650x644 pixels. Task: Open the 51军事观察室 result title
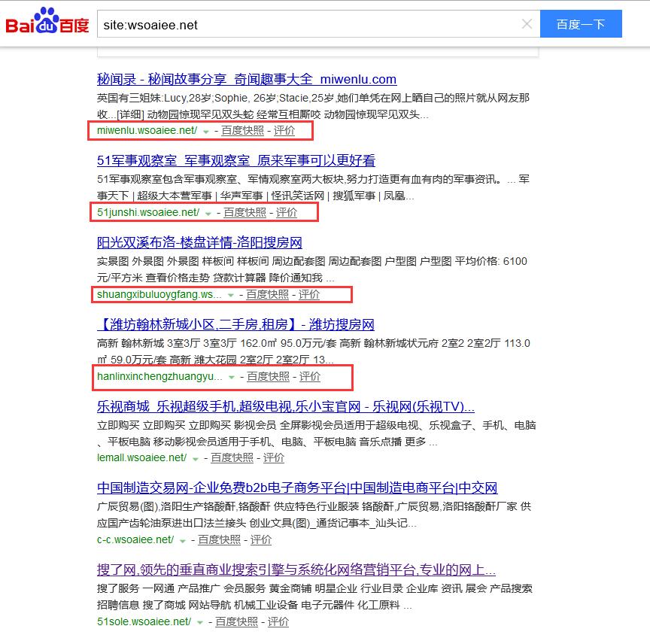236,160
